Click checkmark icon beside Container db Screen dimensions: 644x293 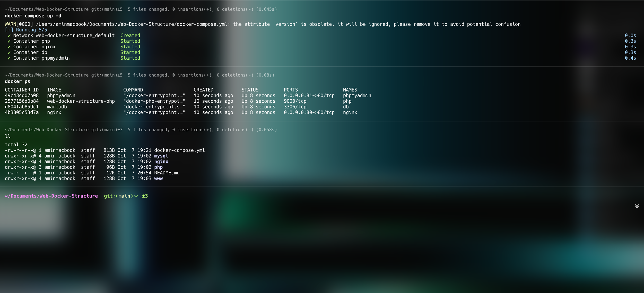tap(9, 52)
